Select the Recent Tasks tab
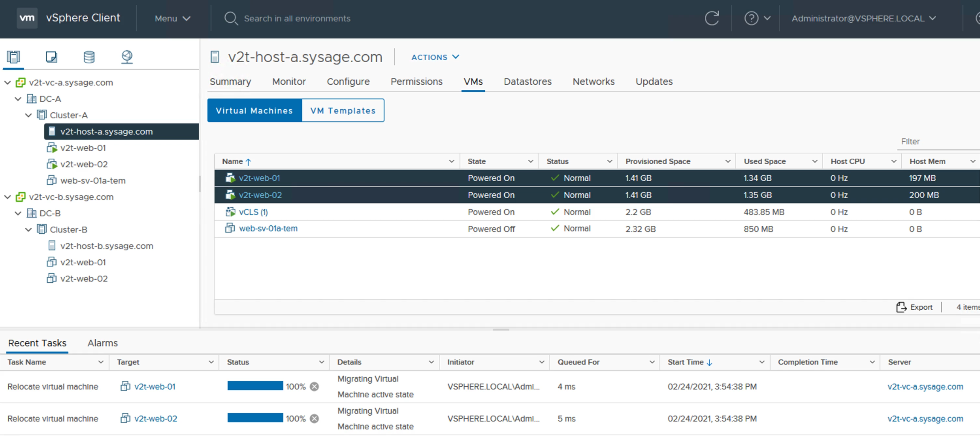Screen dimensions: 980x441 point(37,343)
